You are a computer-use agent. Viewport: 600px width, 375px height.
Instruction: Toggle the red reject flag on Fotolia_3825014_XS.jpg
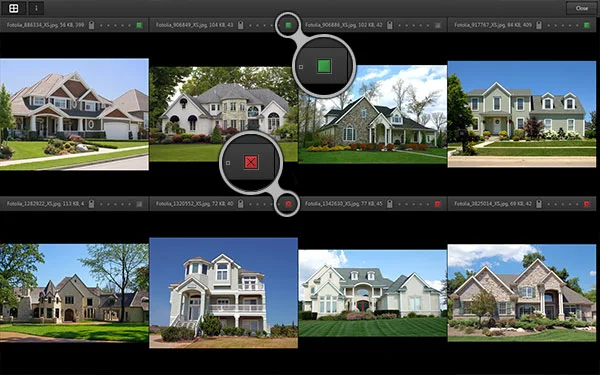(587, 204)
